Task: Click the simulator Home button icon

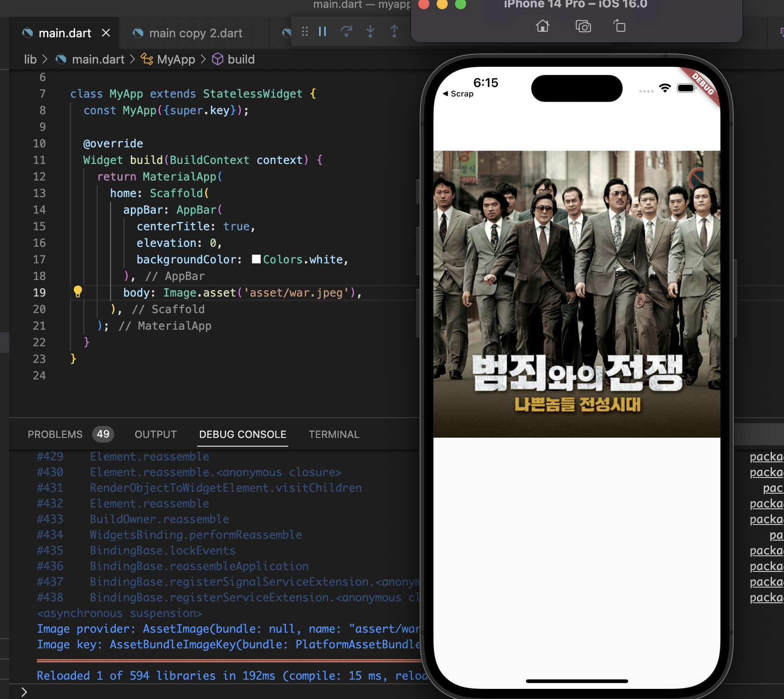Action: [543, 26]
